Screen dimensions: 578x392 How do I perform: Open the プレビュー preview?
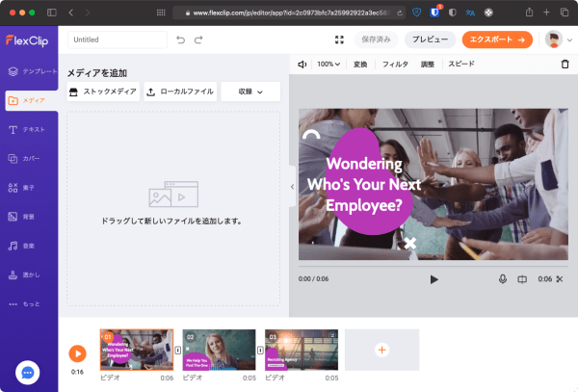[x=431, y=39]
